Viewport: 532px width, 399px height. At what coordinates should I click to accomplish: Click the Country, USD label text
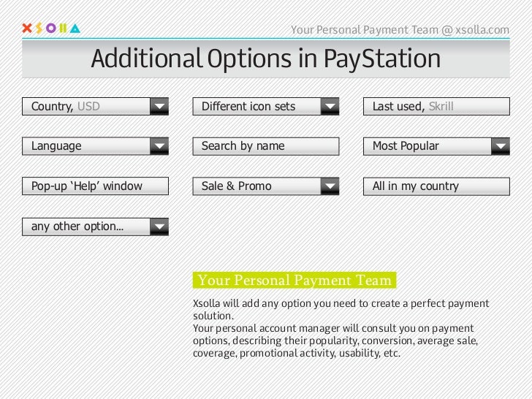66,107
